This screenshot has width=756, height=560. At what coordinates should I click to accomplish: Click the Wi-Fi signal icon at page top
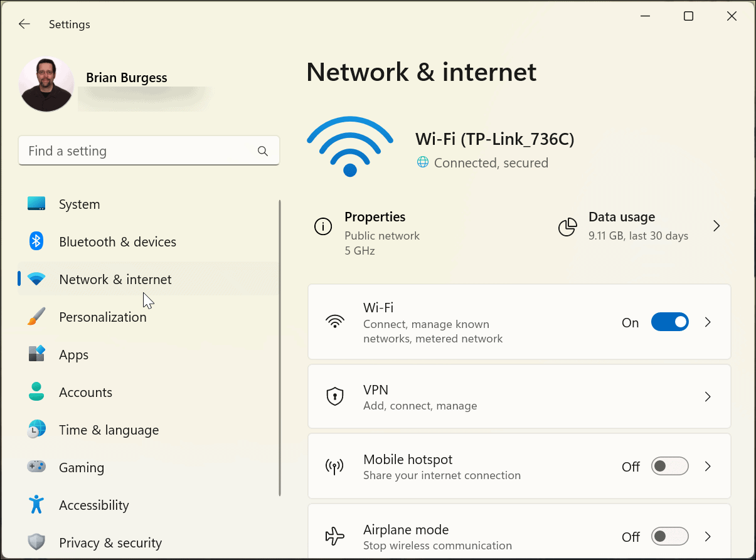(349, 145)
